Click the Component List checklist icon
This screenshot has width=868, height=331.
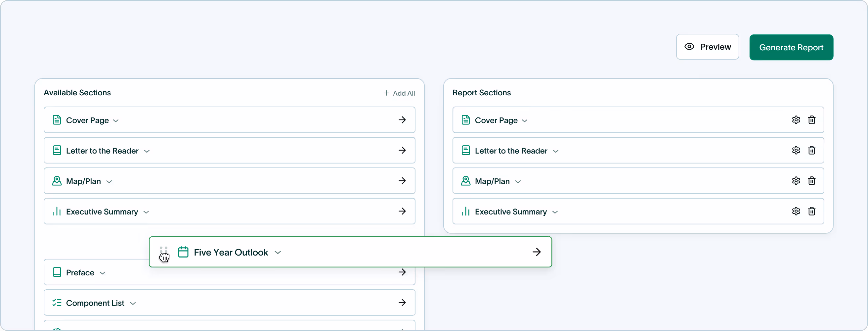57,303
